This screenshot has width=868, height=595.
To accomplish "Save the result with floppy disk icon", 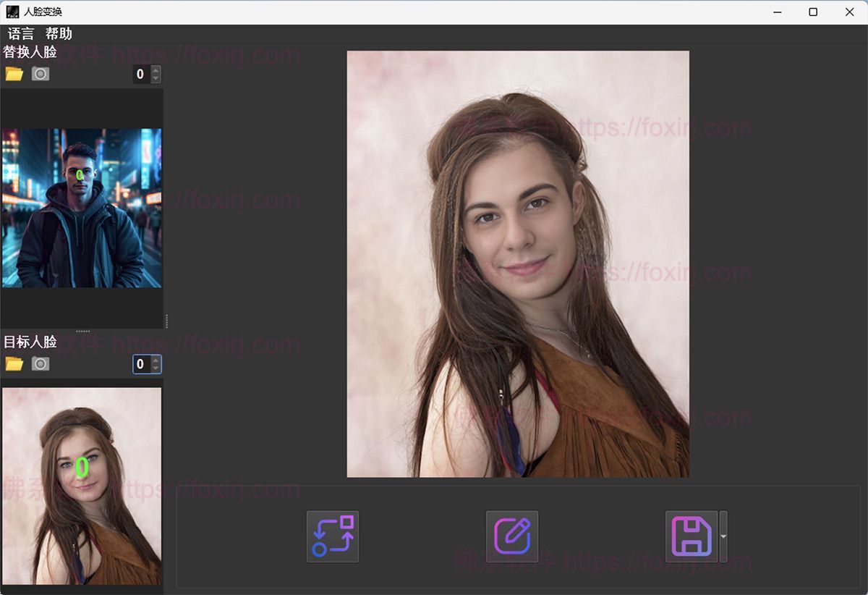I will click(x=692, y=536).
